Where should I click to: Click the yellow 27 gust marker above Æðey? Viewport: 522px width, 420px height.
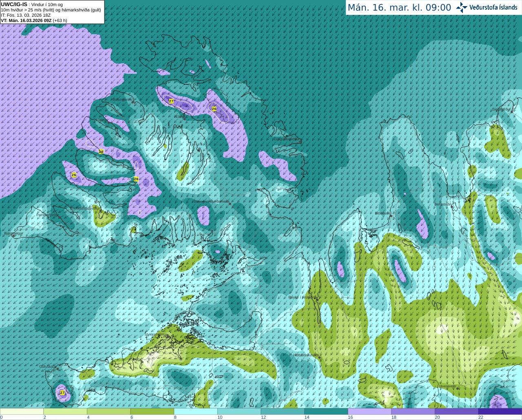pos(171,101)
